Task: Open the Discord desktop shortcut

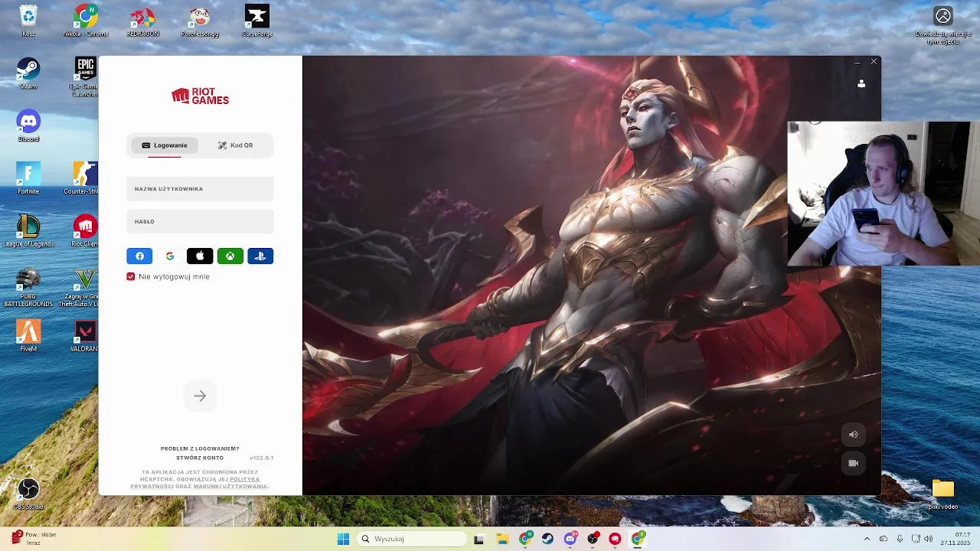Action: pos(28,126)
